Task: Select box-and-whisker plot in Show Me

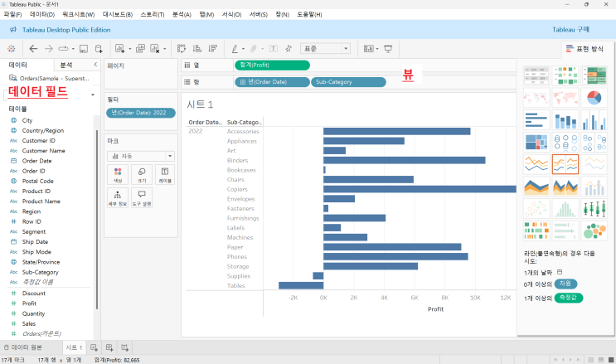Action: point(594,209)
